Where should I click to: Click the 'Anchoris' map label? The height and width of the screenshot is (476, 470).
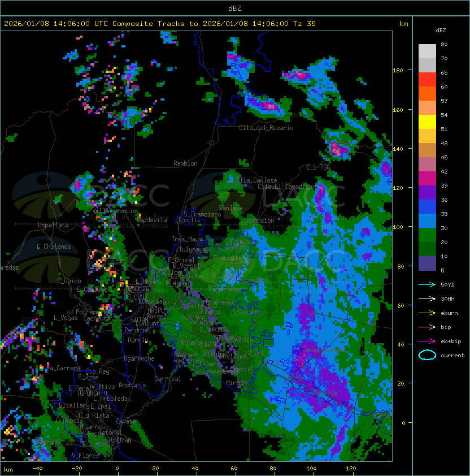[x=132, y=385]
